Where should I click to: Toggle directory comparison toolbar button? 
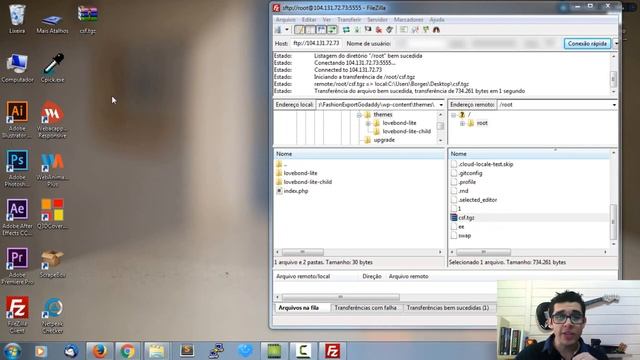(x=415, y=30)
